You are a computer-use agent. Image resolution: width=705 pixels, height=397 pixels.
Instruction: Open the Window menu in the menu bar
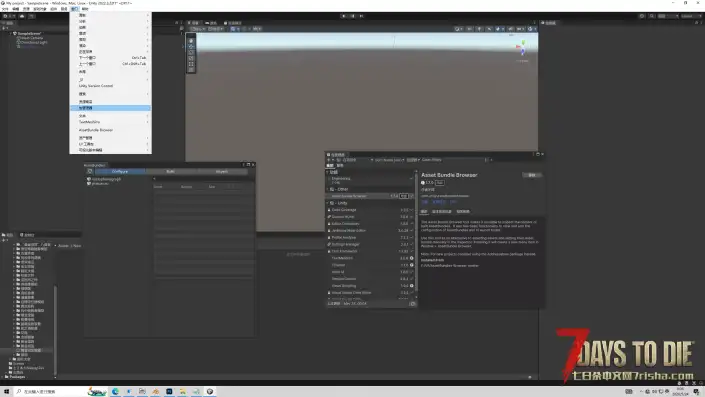pyautogui.click(x=74, y=9)
